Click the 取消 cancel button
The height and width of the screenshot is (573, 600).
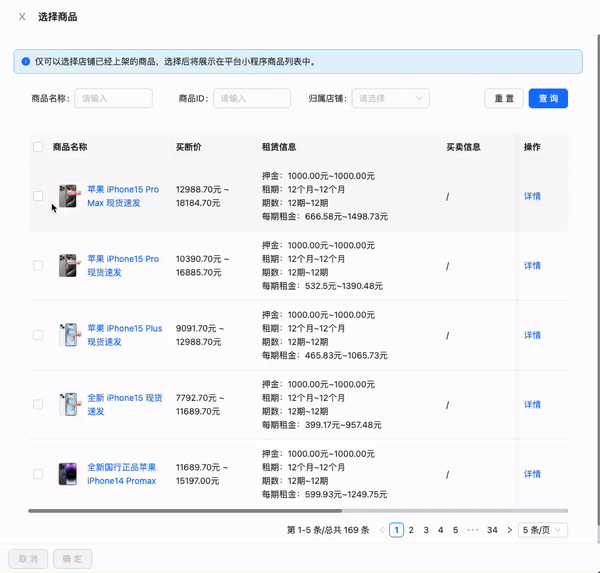pyautogui.click(x=28, y=559)
